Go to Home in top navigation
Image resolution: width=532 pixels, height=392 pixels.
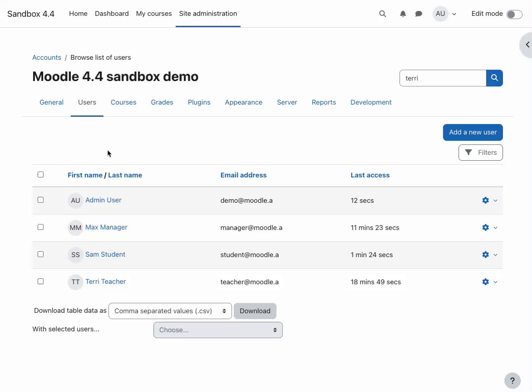click(x=78, y=14)
